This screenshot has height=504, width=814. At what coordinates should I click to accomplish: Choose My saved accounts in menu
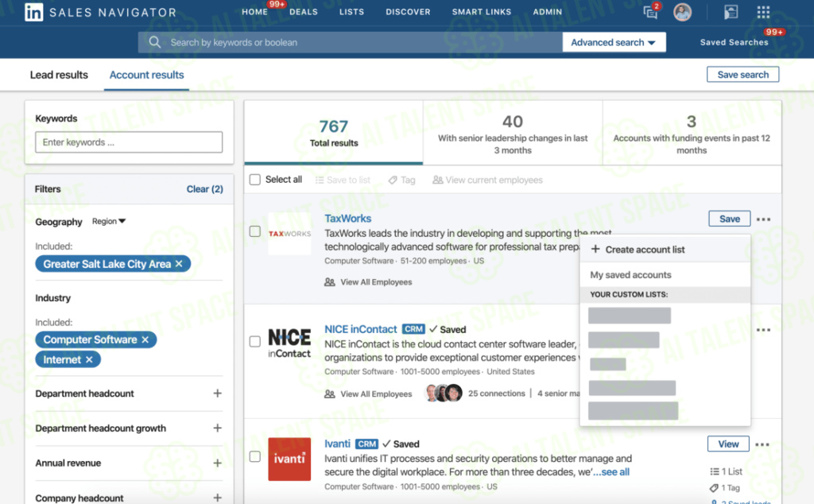click(x=665, y=274)
